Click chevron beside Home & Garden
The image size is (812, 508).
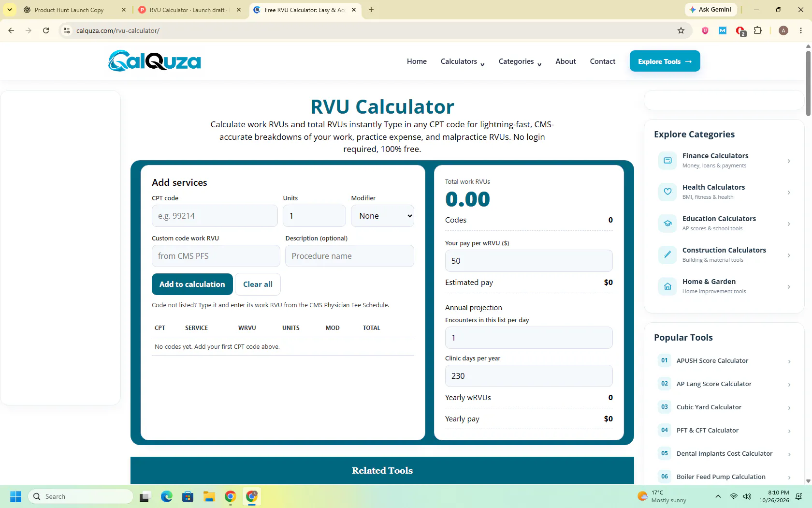[x=789, y=286]
